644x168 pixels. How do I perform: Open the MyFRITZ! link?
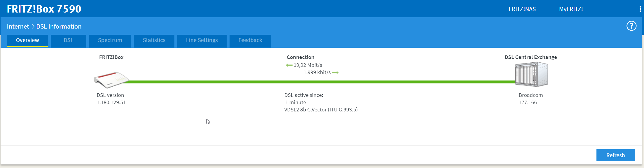point(571,9)
